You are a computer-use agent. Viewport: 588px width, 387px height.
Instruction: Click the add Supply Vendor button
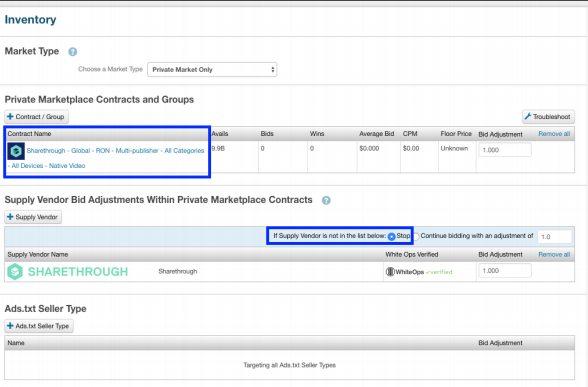tap(33, 217)
